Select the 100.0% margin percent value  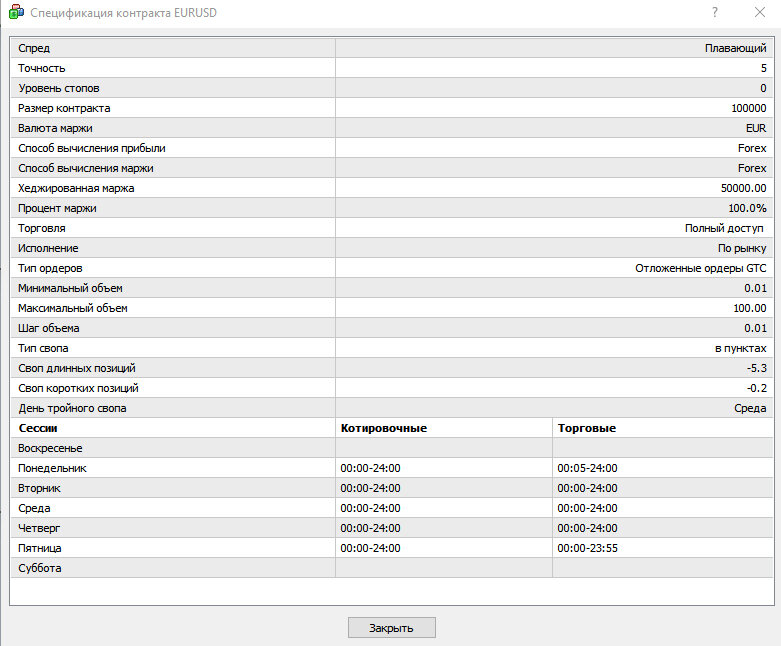click(747, 208)
